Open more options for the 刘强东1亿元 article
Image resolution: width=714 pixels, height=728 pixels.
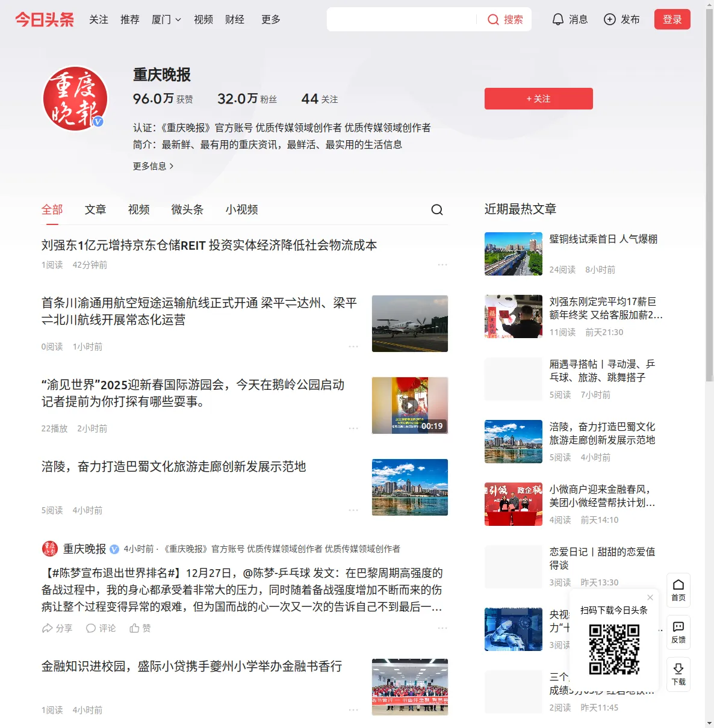click(x=442, y=265)
